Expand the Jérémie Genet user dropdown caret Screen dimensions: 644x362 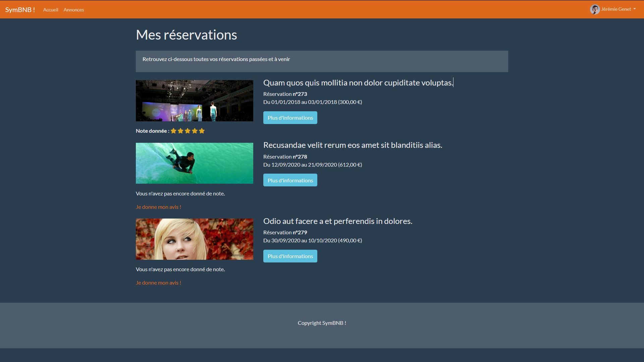tap(635, 9)
